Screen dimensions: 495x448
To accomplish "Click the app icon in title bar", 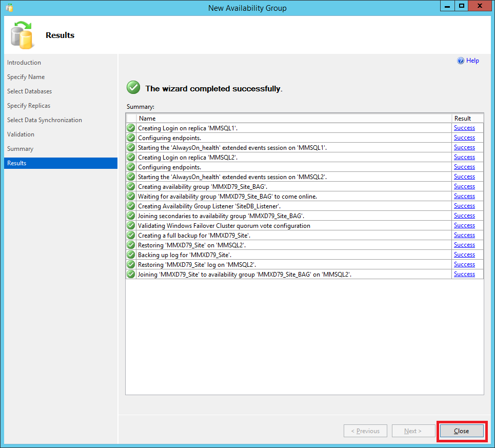I will pyautogui.click(x=9, y=8).
